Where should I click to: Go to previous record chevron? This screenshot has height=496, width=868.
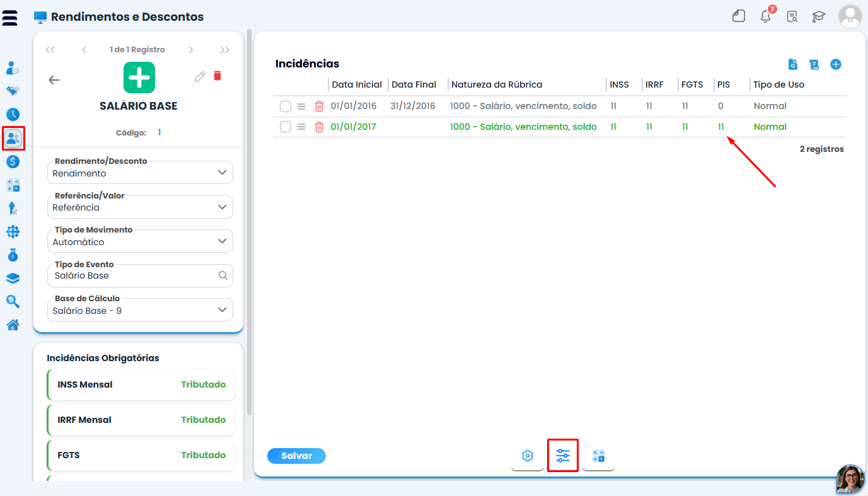tap(84, 50)
